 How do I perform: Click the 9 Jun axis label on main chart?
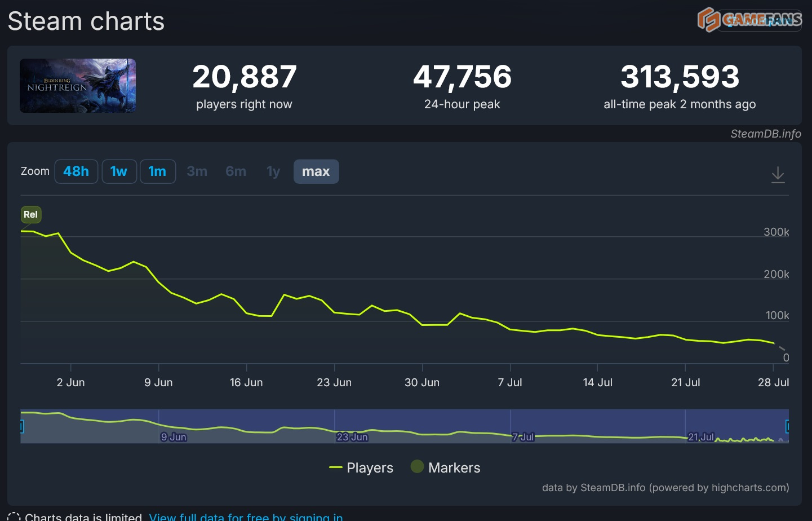158,382
